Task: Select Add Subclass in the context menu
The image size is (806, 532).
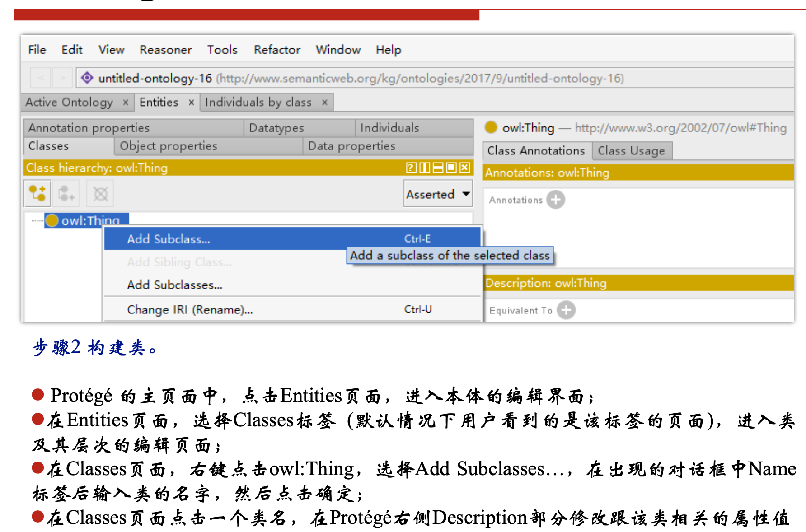Action: (168, 238)
